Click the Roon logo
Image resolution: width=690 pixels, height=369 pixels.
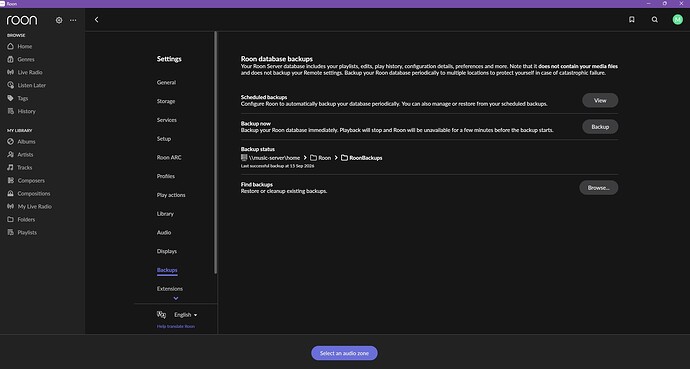(x=22, y=20)
